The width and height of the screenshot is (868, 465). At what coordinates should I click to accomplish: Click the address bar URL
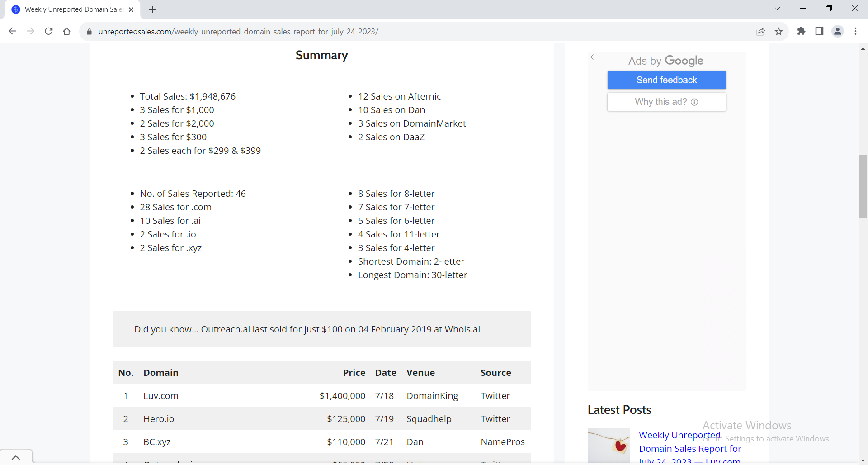[x=238, y=32]
